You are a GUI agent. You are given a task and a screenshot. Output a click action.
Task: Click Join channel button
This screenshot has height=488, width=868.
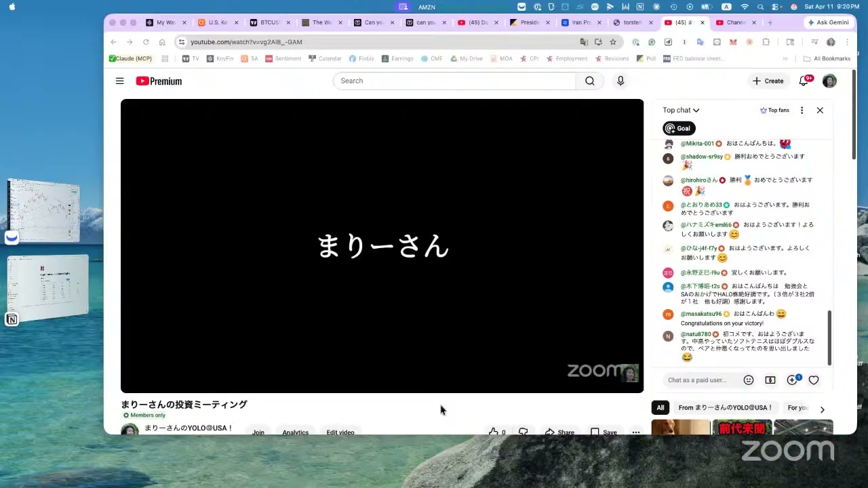[258, 432]
